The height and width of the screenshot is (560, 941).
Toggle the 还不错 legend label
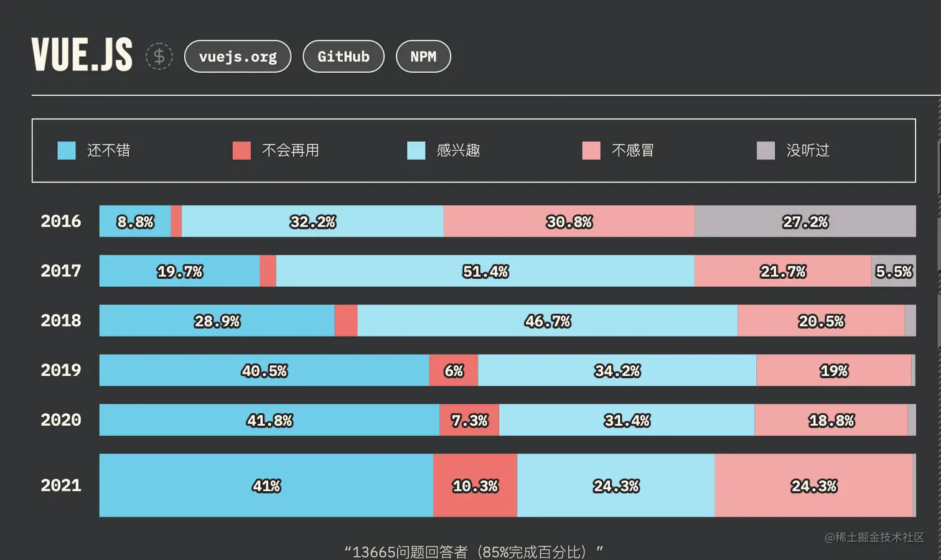(x=108, y=151)
